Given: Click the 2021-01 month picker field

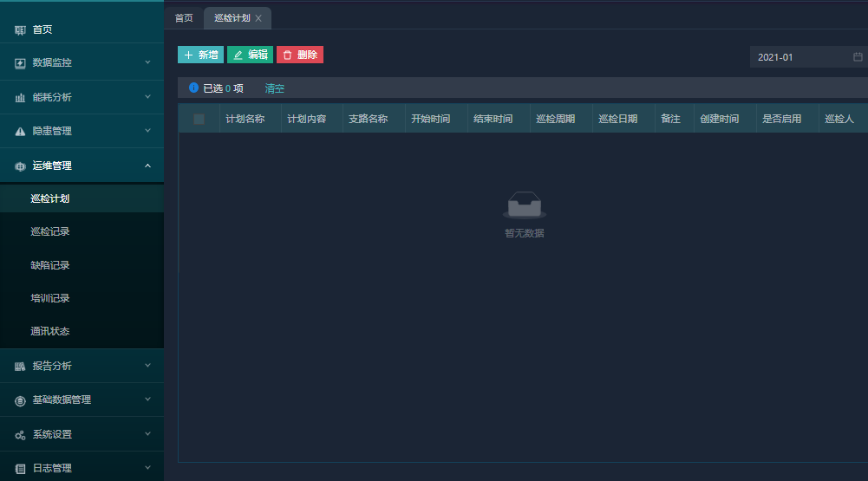Looking at the screenshot, I should [798, 57].
